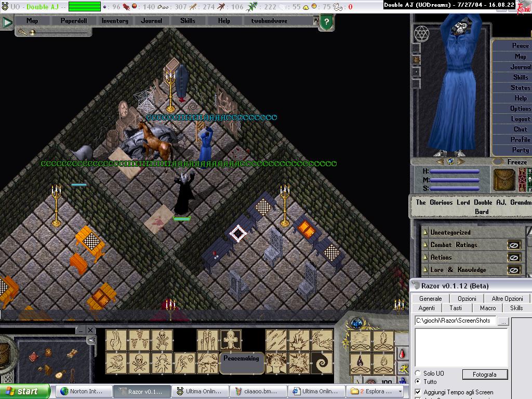Screen dimensions: 532x399
Task: Toggle the Lore & Knowledge display button
Action: (x=514, y=270)
